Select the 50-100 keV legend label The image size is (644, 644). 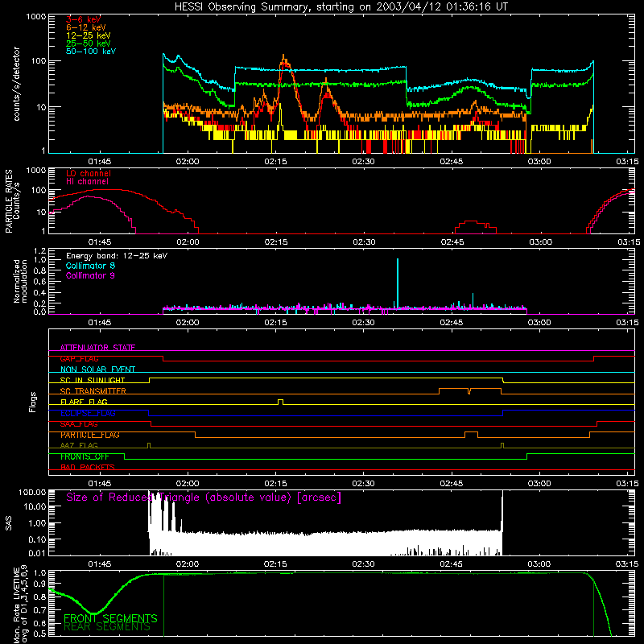coord(91,52)
